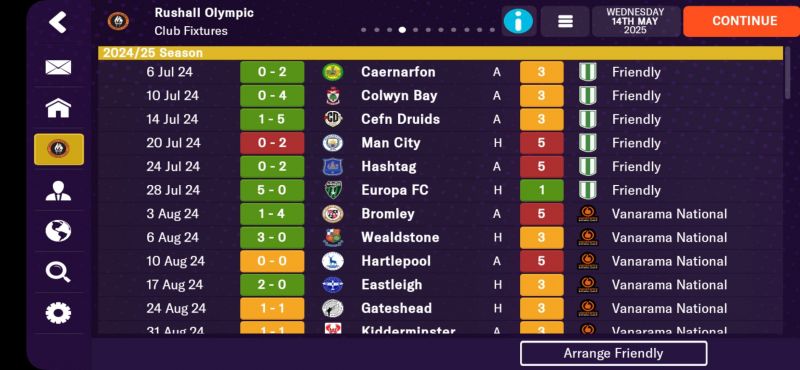Open the mail inbox envelope icon
The width and height of the screenshot is (800, 370).
(58, 67)
